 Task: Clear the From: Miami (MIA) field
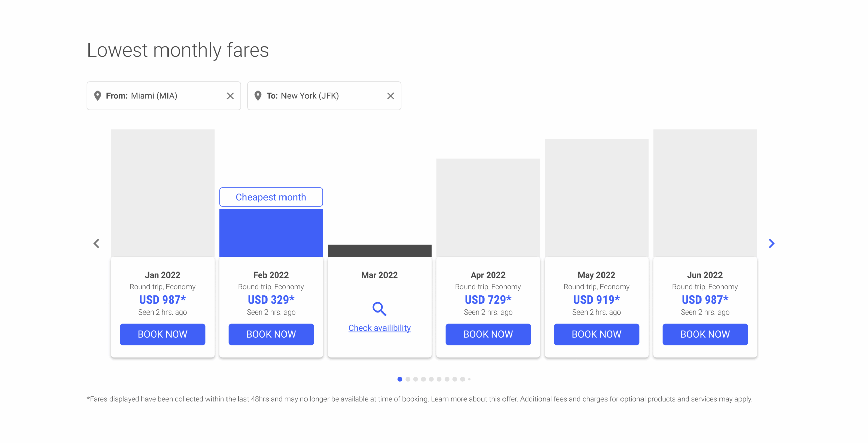pyautogui.click(x=230, y=96)
